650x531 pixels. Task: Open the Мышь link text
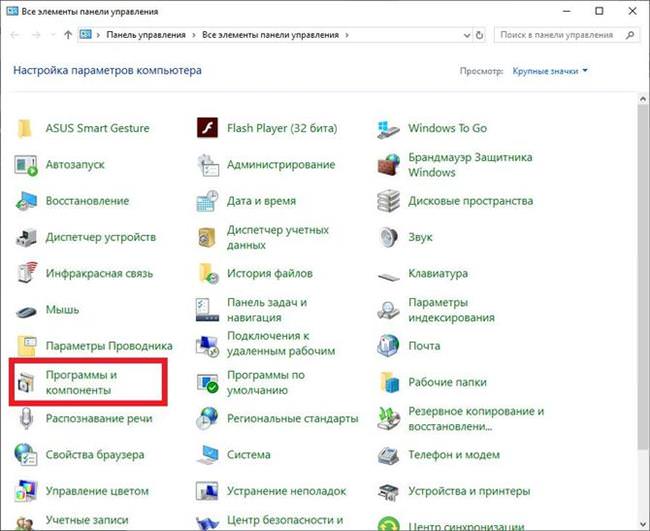point(62,310)
